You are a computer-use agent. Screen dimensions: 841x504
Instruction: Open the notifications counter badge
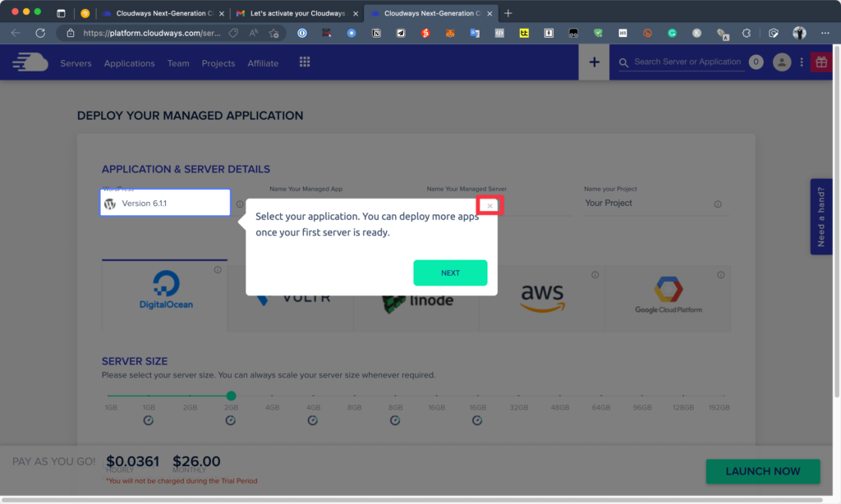click(x=756, y=62)
